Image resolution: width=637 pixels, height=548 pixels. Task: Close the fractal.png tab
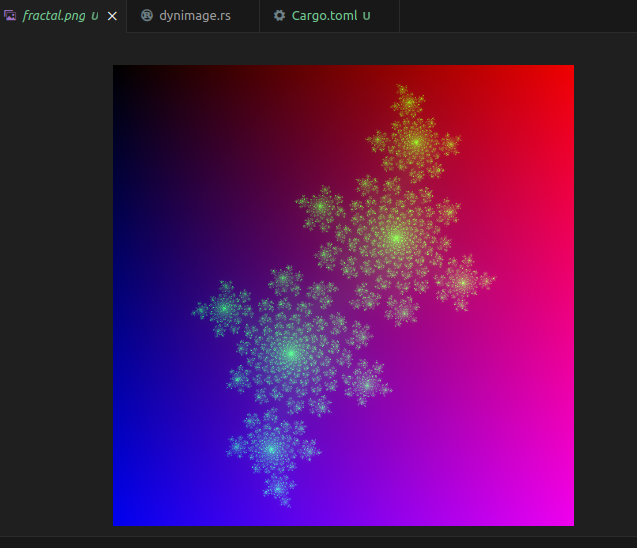(x=112, y=16)
